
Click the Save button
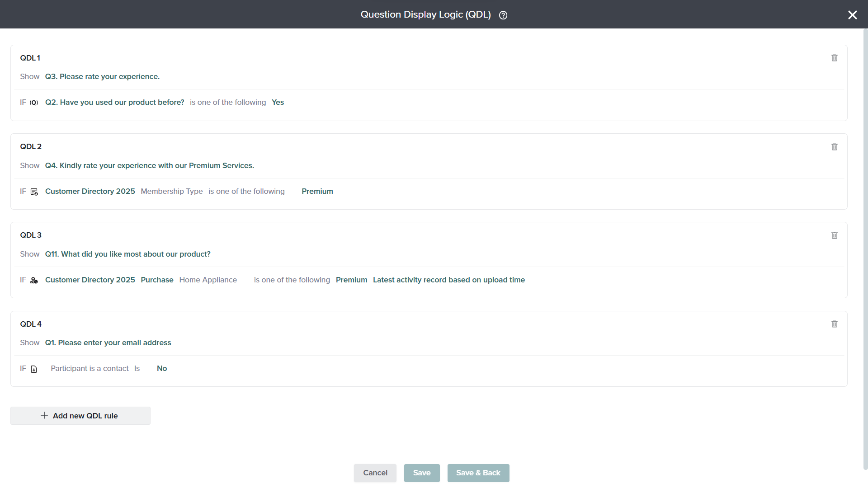tap(421, 473)
